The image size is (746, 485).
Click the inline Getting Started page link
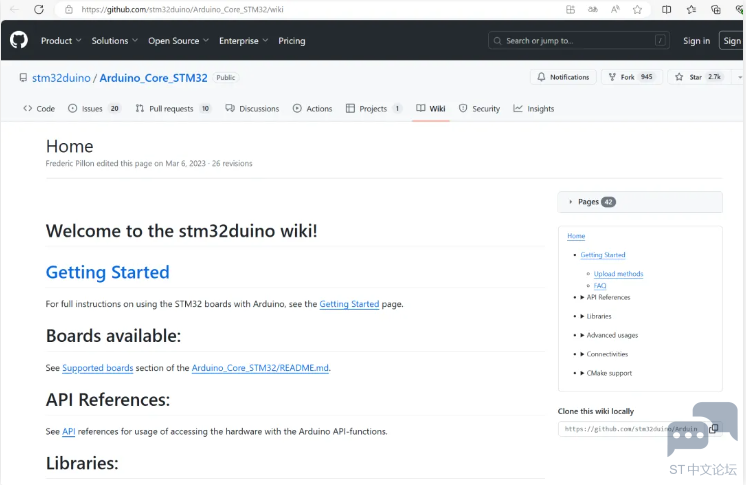pos(349,304)
